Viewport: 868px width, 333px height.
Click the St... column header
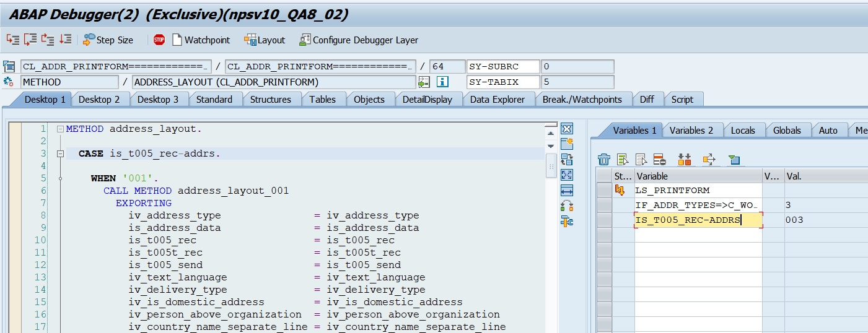623,176
